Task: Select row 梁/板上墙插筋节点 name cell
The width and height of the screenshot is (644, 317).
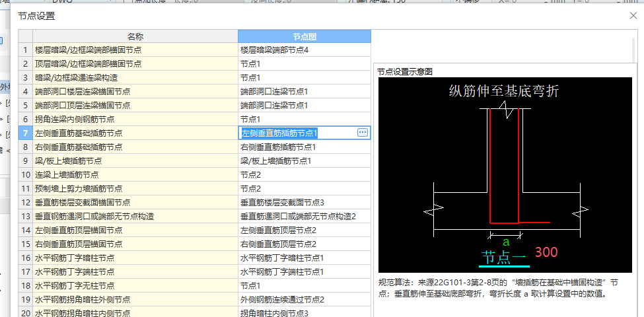Action: 135,161
